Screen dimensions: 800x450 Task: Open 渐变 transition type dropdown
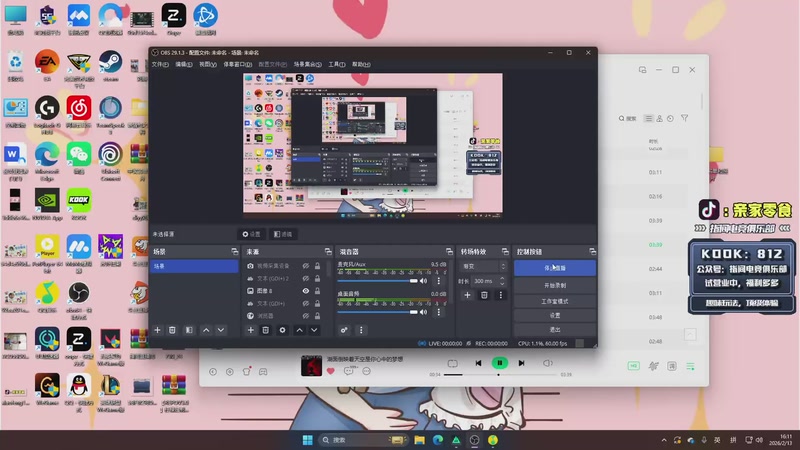pos(484,266)
